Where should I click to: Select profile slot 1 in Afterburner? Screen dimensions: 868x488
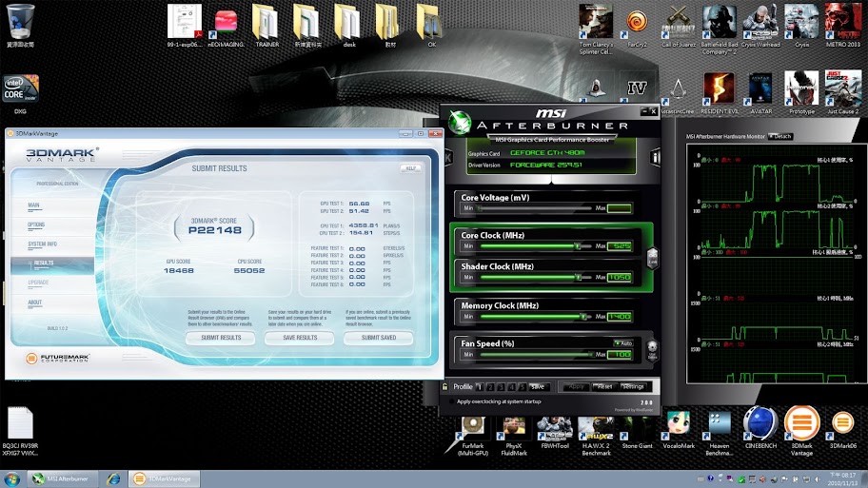click(480, 387)
